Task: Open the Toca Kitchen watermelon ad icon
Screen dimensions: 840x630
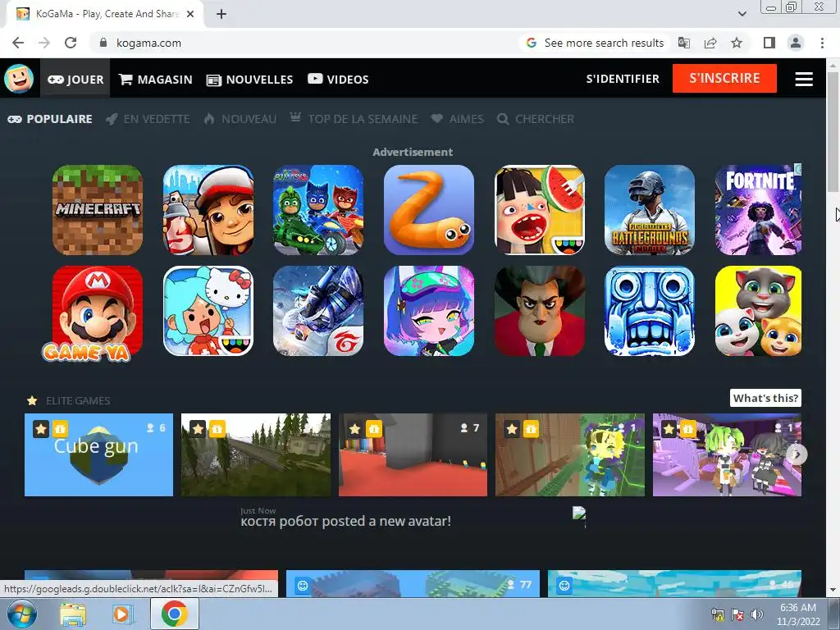Action: pos(540,209)
